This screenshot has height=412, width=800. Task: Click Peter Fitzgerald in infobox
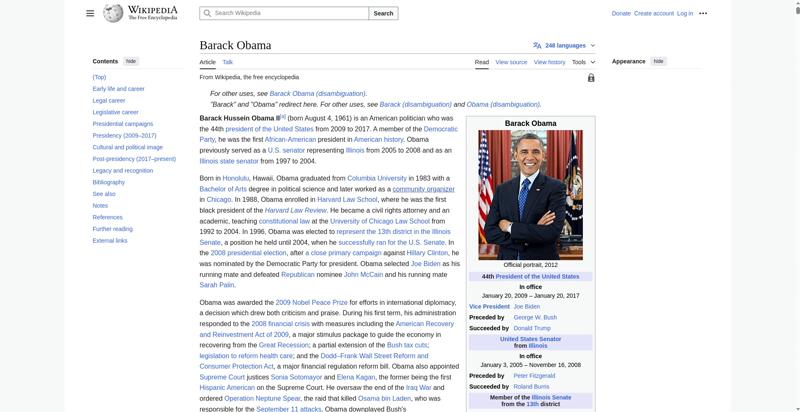(534, 376)
